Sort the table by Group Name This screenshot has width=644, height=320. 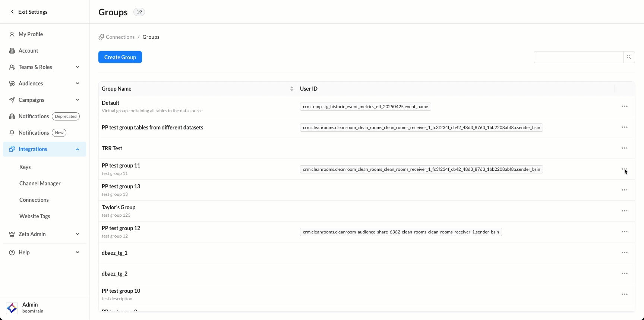[291, 89]
